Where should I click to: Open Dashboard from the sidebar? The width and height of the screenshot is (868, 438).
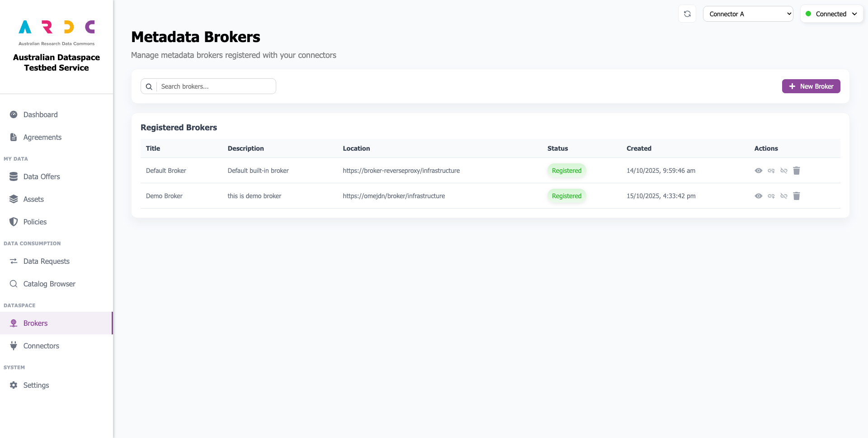[57, 114]
